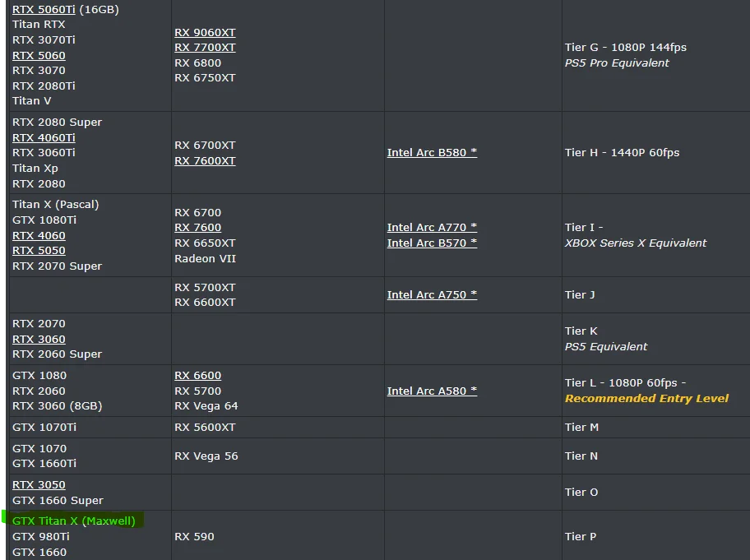Screen dimensions: 750x560
Task: Select the GTX 1660 Super entry
Action: coord(58,500)
